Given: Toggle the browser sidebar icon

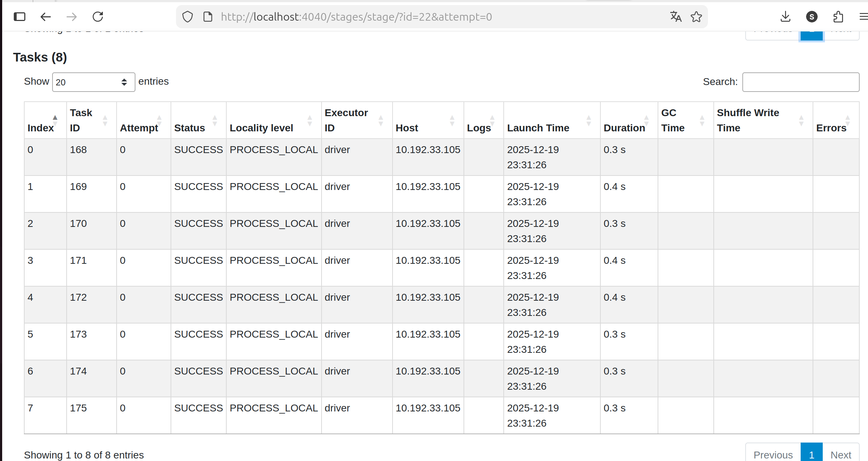Looking at the screenshot, I should 20,17.
